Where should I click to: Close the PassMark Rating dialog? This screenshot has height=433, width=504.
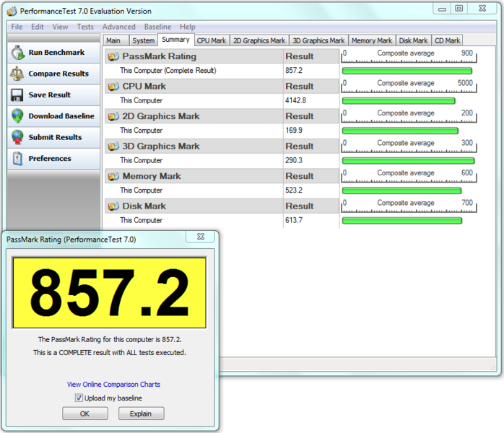pyautogui.click(x=201, y=237)
